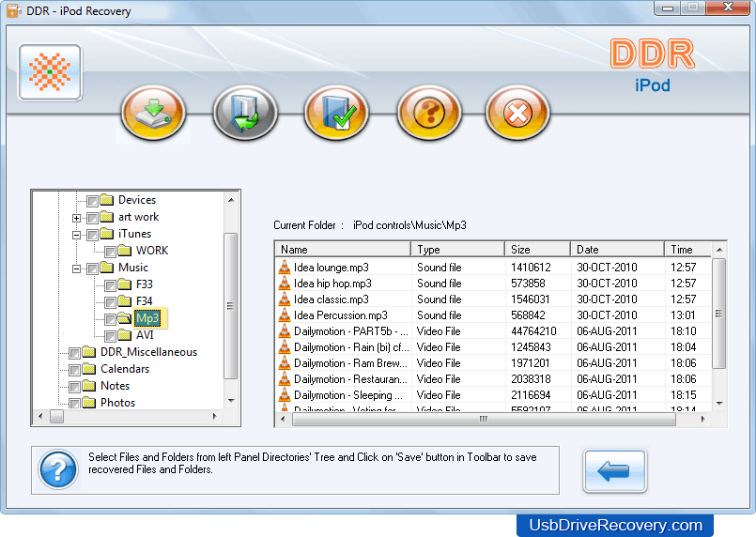Select file Idea Percussion.mp3
The image size is (756, 537).
coord(340,315)
